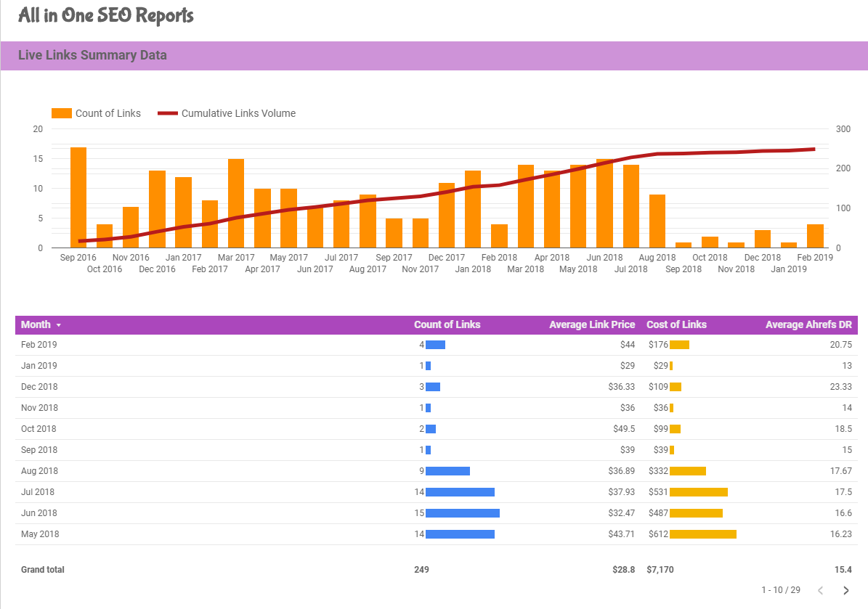This screenshot has width=868, height=609.
Task: Click the Count of Links column header
Action: (447, 324)
